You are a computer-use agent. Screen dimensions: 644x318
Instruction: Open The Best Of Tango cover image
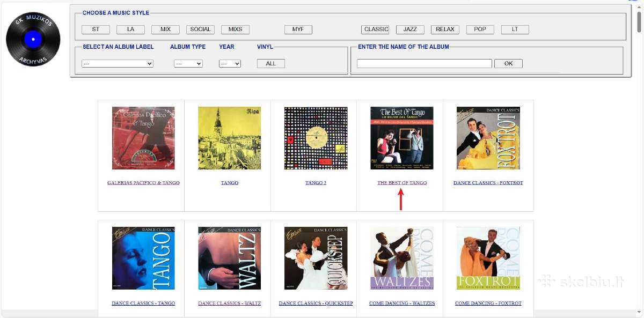pos(402,138)
